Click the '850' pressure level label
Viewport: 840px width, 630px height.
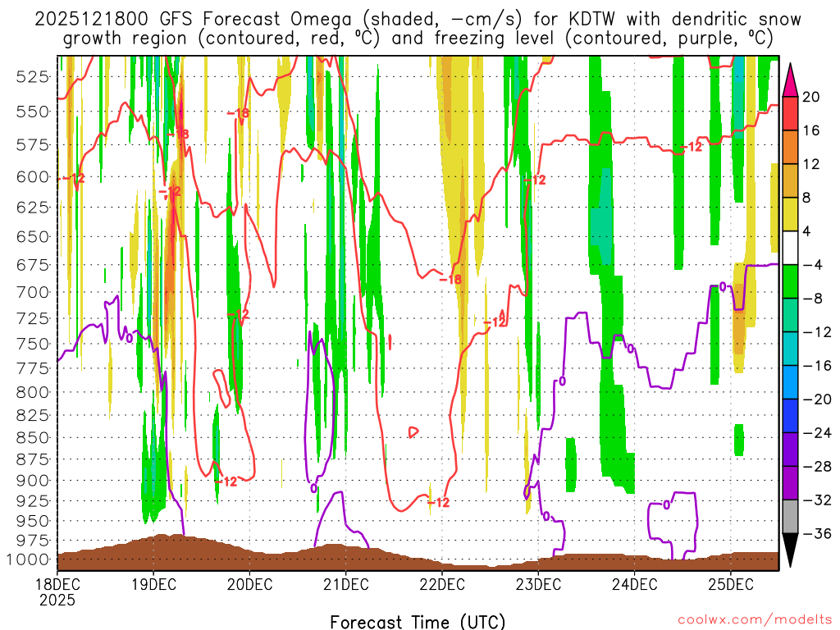point(33,438)
